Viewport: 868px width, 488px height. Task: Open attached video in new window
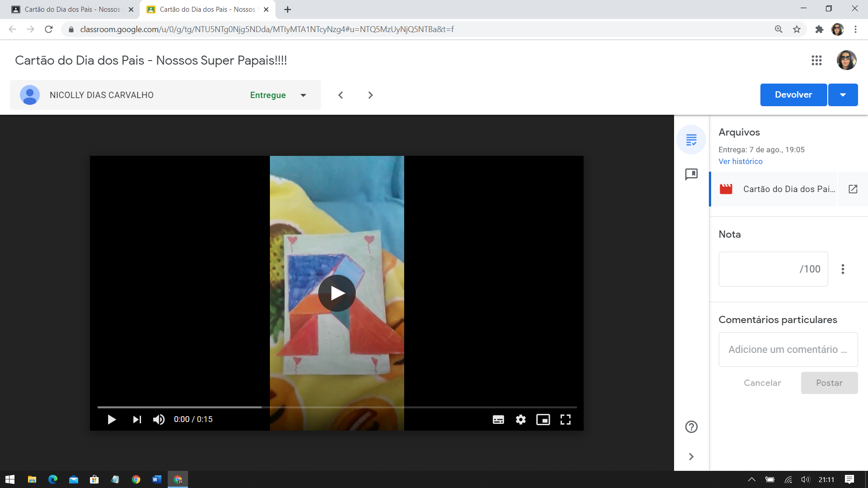point(853,189)
